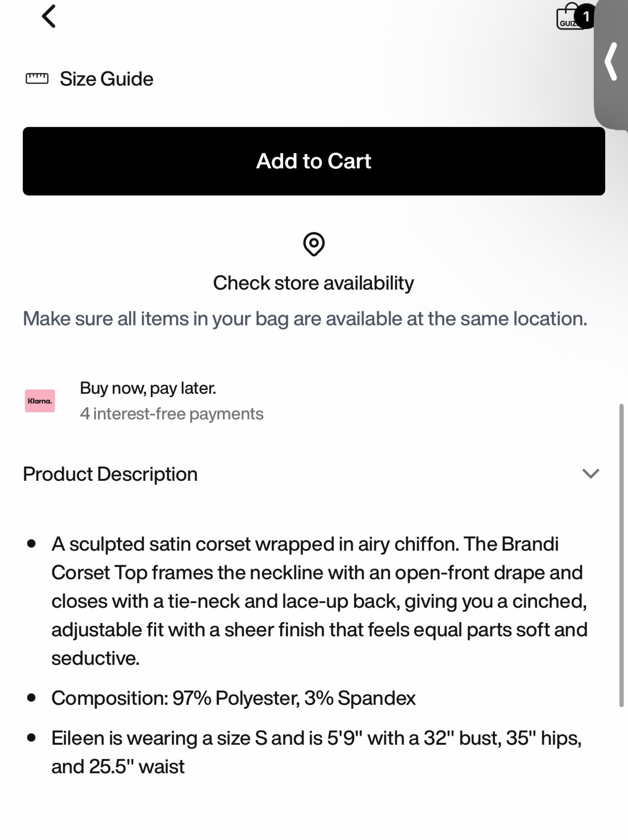Click the bullet dot before Composition
This screenshot has height=840, width=628.
(32, 698)
